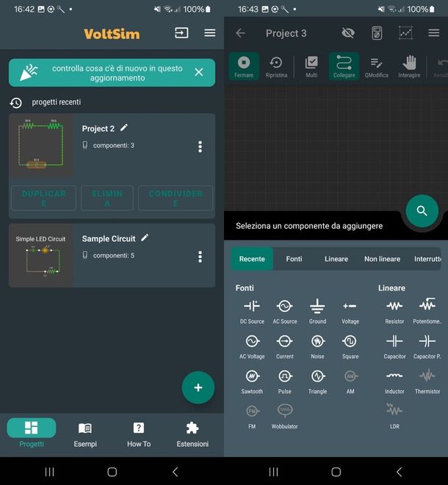Click the ELIMINA button
The width and height of the screenshot is (448, 485).
pyautogui.click(x=107, y=198)
